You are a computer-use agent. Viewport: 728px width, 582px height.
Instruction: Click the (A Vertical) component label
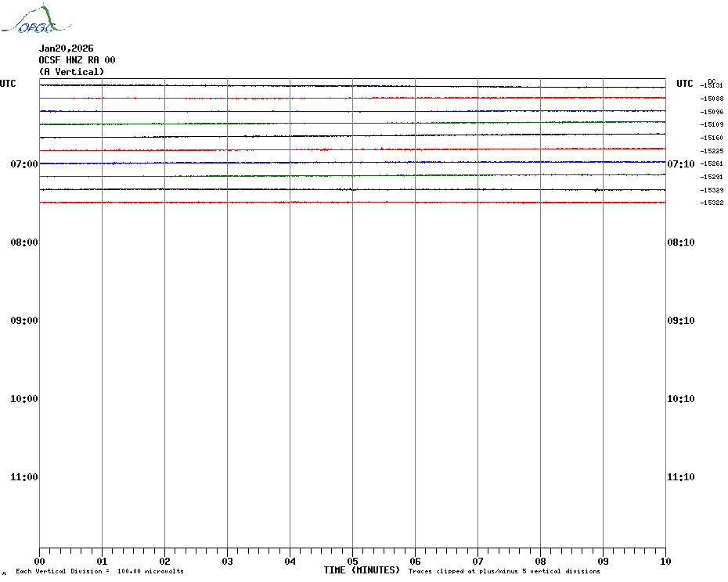[x=71, y=72]
